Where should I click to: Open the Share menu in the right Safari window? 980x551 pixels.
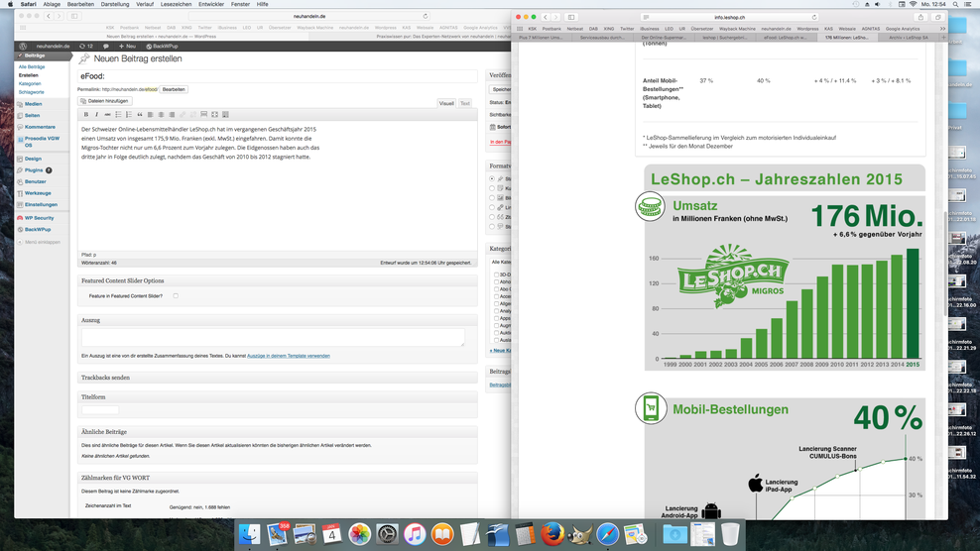pyautogui.click(x=920, y=18)
